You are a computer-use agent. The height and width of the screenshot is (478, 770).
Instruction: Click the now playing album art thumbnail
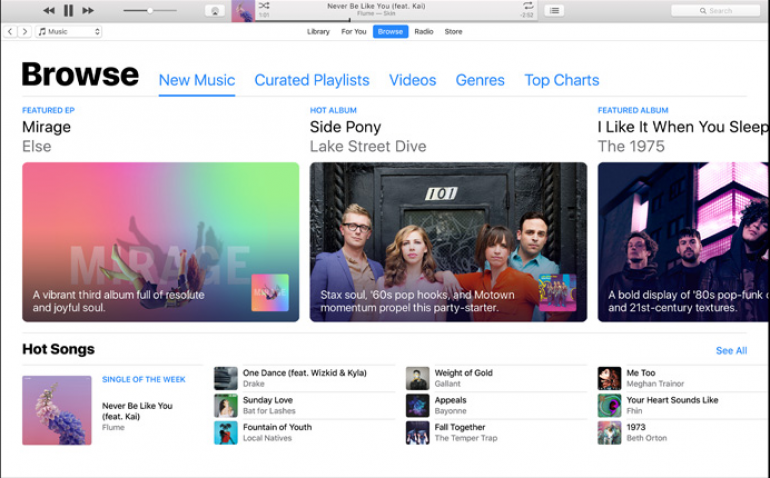[x=243, y=11]
